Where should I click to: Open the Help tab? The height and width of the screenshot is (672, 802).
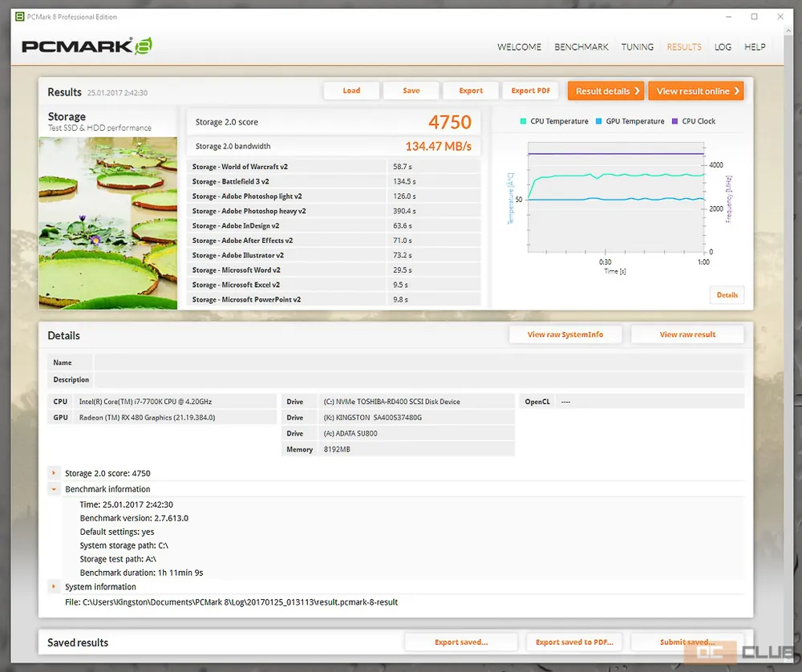755,47
